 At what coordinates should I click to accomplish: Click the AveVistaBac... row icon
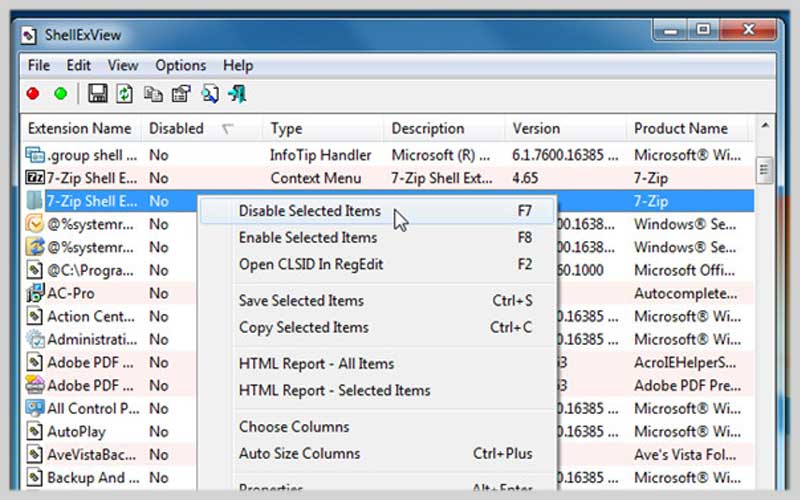click(x=35, y=455)
